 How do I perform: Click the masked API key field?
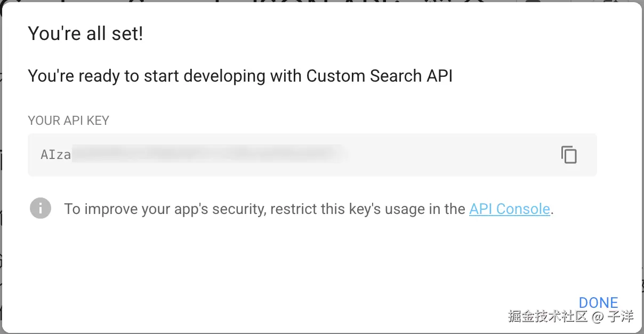coord(213,155)
